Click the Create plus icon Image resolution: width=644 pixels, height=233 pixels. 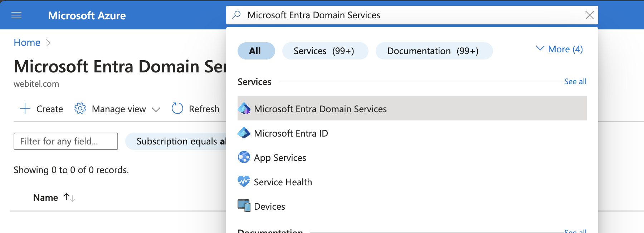click(25, 108)
